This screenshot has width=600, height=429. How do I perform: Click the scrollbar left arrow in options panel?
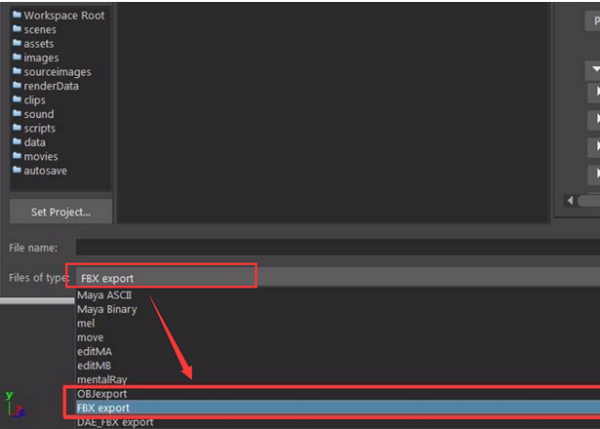[x=570, y=201]
